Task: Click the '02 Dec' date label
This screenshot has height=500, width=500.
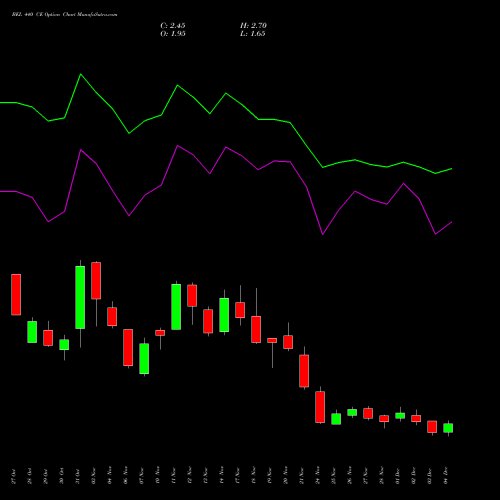Action: pos(414,476)
